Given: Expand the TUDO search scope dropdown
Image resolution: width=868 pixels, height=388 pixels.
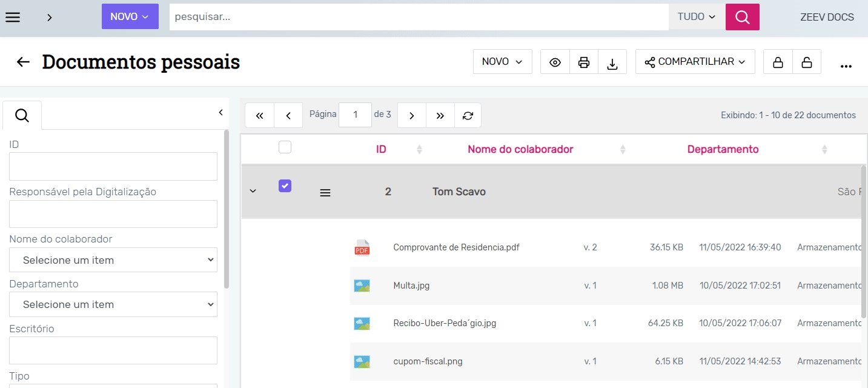Looking at the screenshot, I should 697,17.
